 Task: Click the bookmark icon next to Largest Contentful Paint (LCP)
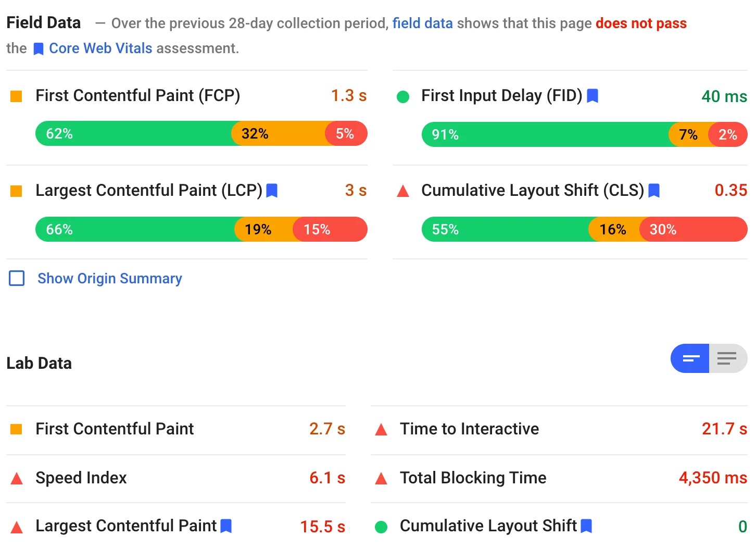(x=272, y=191)
